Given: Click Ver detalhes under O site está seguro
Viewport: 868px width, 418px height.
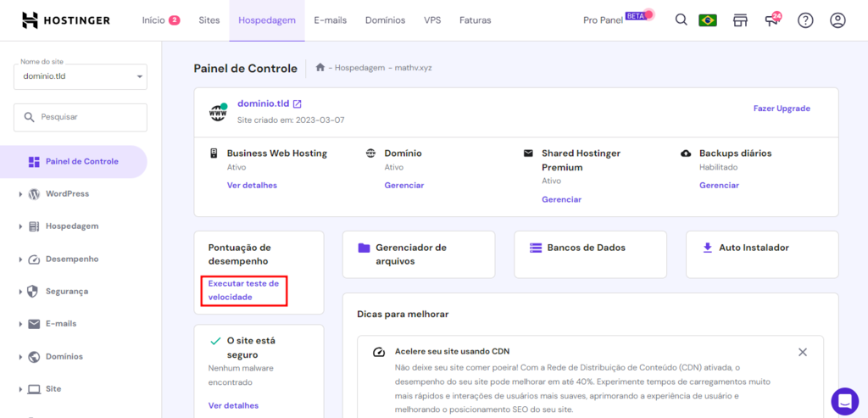Looking at the screenshot, I should (233, 406).
